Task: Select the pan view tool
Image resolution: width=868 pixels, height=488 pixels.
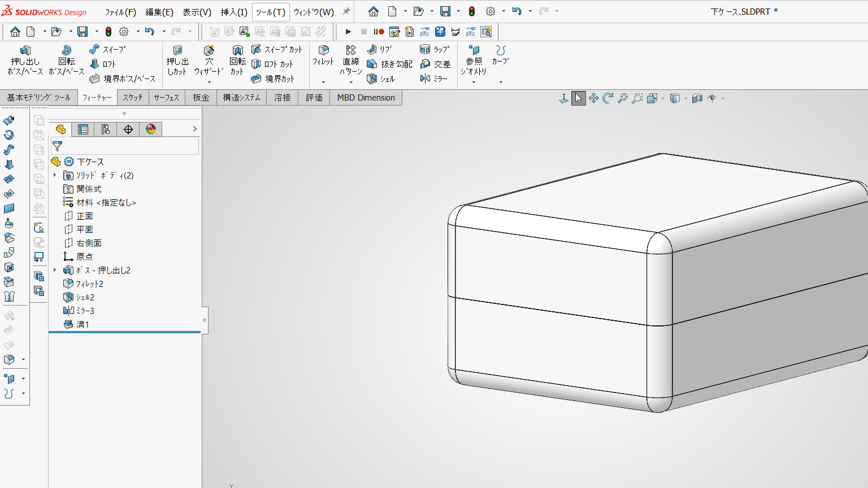Action: [593, 98]
